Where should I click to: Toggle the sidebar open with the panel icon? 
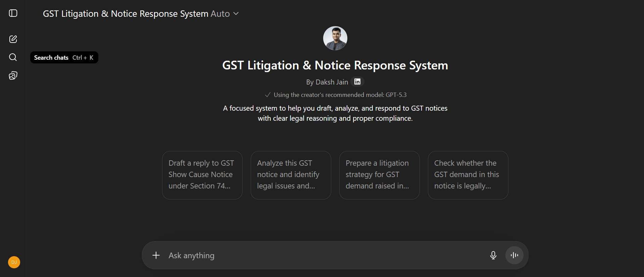13,13
